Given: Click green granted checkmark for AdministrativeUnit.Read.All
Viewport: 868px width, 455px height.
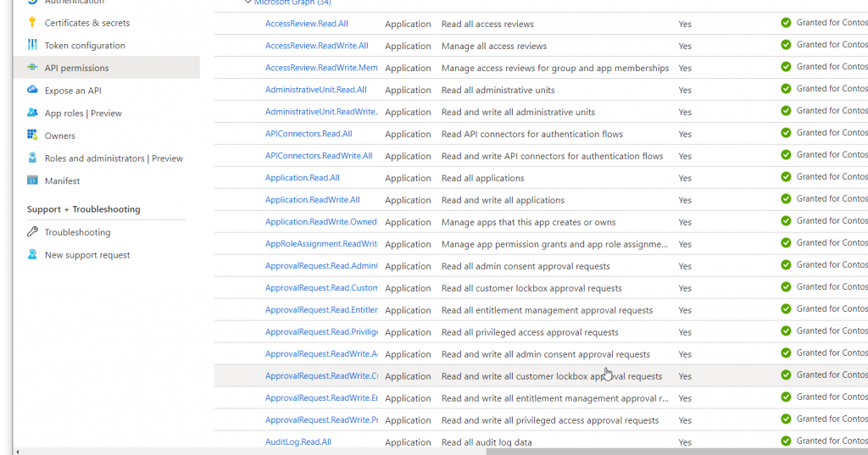Looking at the screenshot, I should tap(786, 89).
